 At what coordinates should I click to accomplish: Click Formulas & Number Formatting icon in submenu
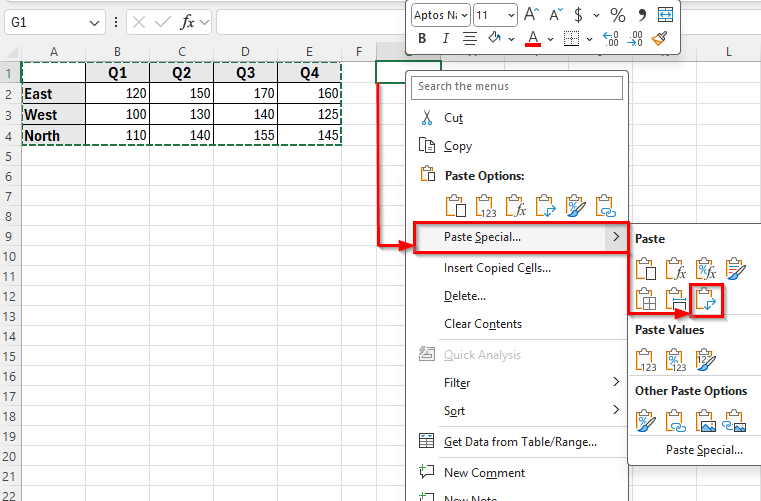[706, 268]
